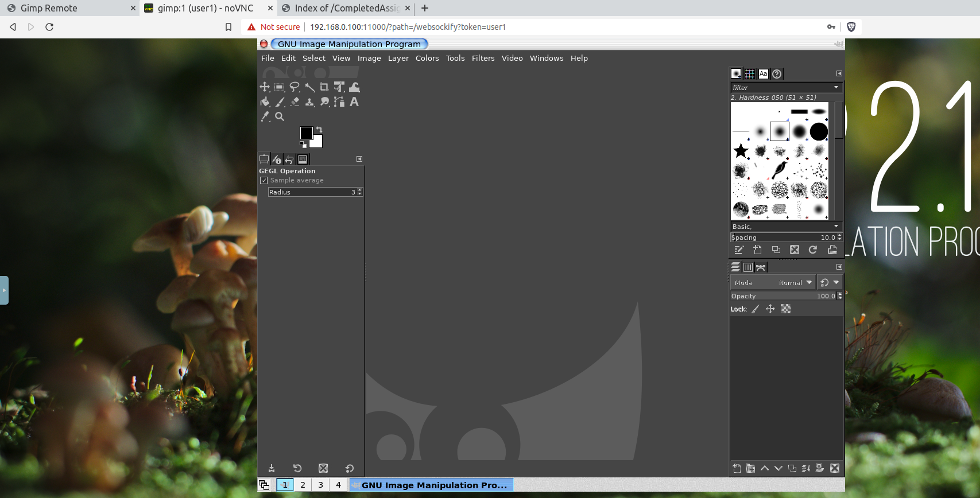This screenshot has height=498, width=980.
Task: Select the Zoom magnifier tool
Action: pyautogui.click(x=280, y=116)
